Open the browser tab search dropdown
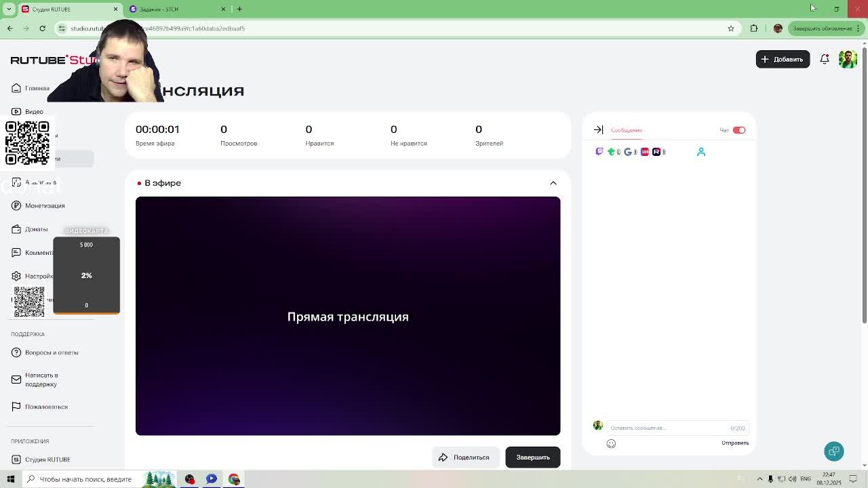Image resolution: width=868 pixels, height=488 pixels. (9, 9)
